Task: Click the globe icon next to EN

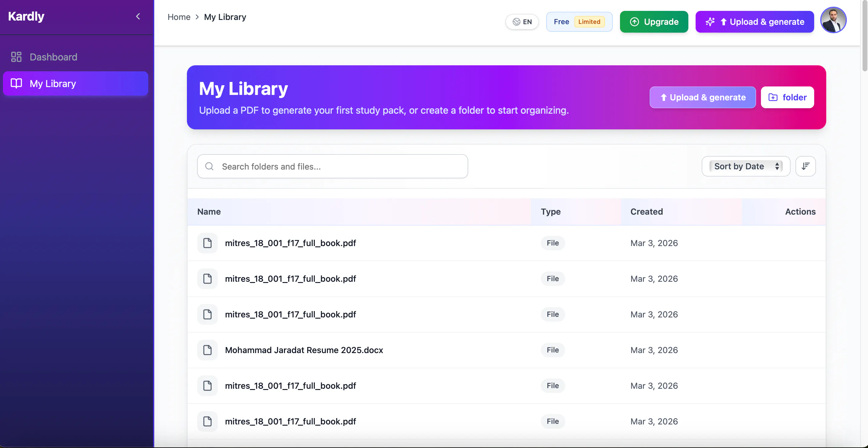Action: coord(516,22)
